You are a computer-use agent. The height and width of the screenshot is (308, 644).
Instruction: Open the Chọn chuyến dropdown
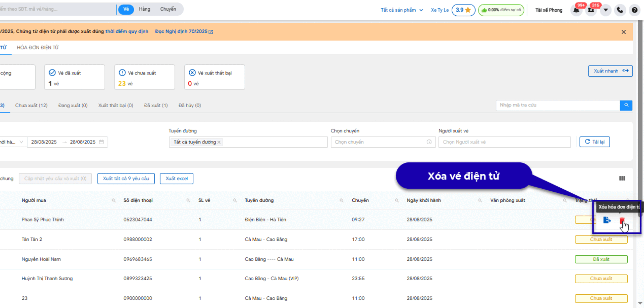(383, 142)
